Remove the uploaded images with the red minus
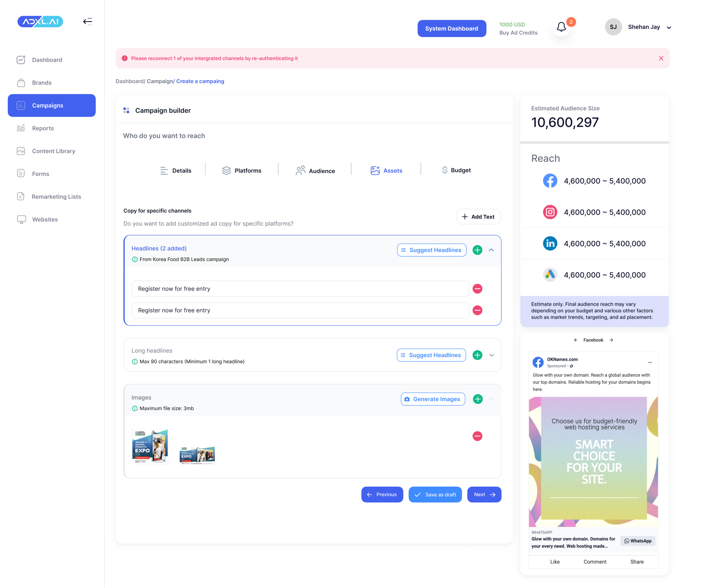 click(477, 436)
